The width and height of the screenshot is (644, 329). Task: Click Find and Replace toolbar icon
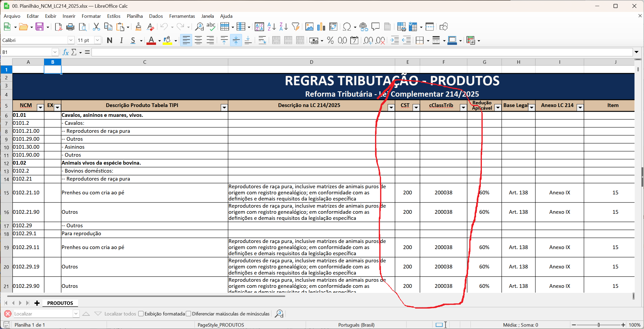point(199,27)
